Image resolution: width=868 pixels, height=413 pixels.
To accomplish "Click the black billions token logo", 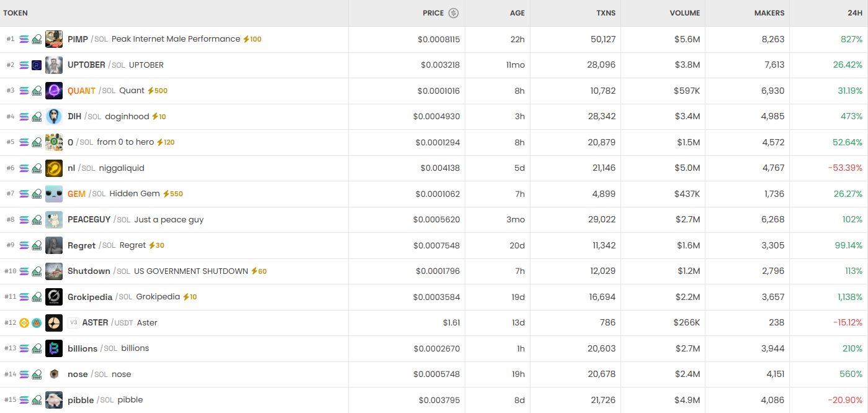I will 54,348.
